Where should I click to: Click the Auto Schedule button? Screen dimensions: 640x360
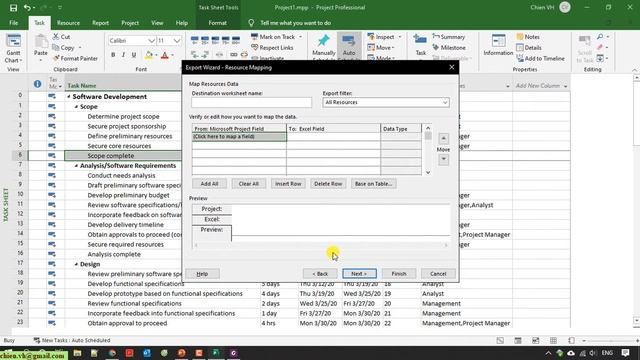click(349, 47)
